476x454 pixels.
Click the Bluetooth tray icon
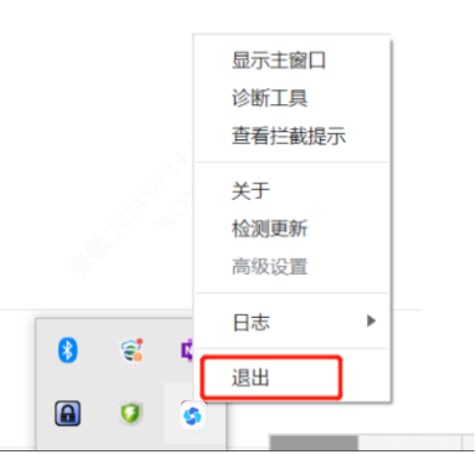tap(68, 350)
